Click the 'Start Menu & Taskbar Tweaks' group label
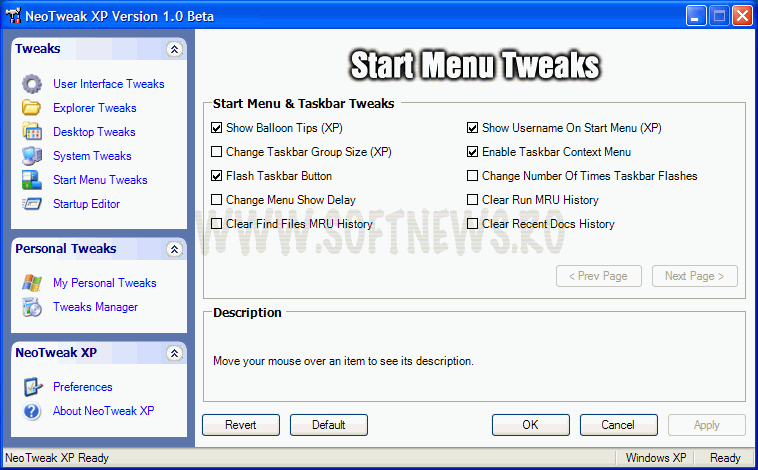758x470 pixels. point(304,103)
